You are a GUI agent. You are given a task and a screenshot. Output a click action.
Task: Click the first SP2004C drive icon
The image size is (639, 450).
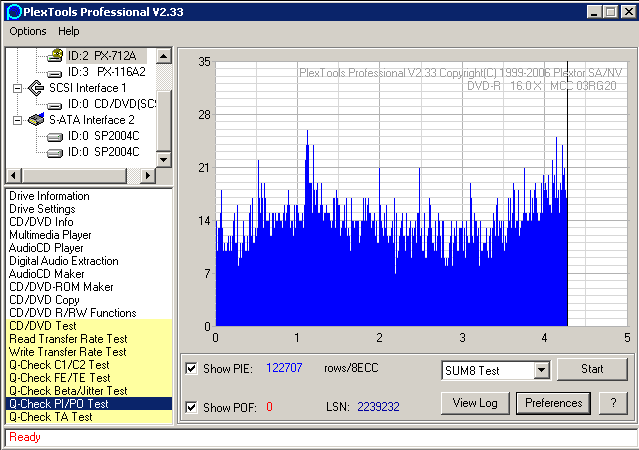(55, 137)
